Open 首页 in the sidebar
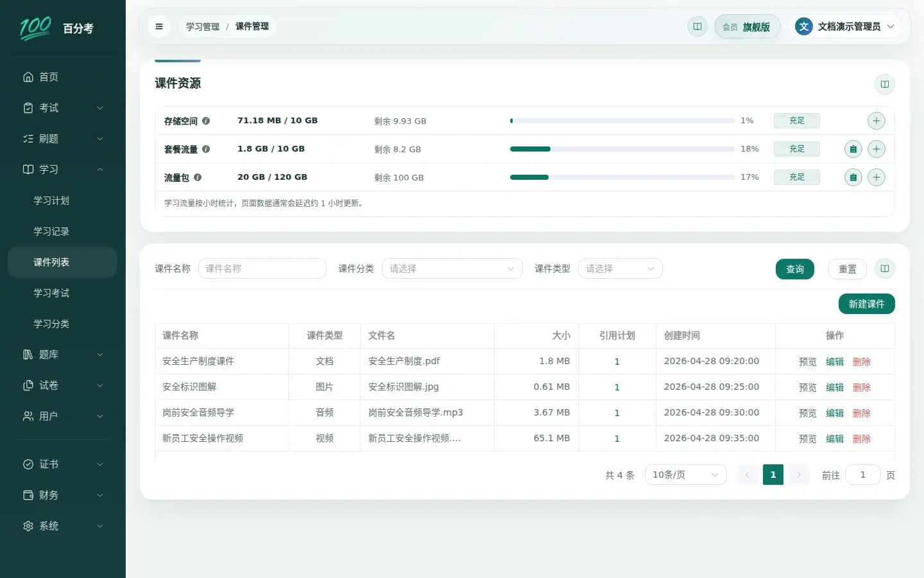This screenshot has height=578, width=924. 62,77
